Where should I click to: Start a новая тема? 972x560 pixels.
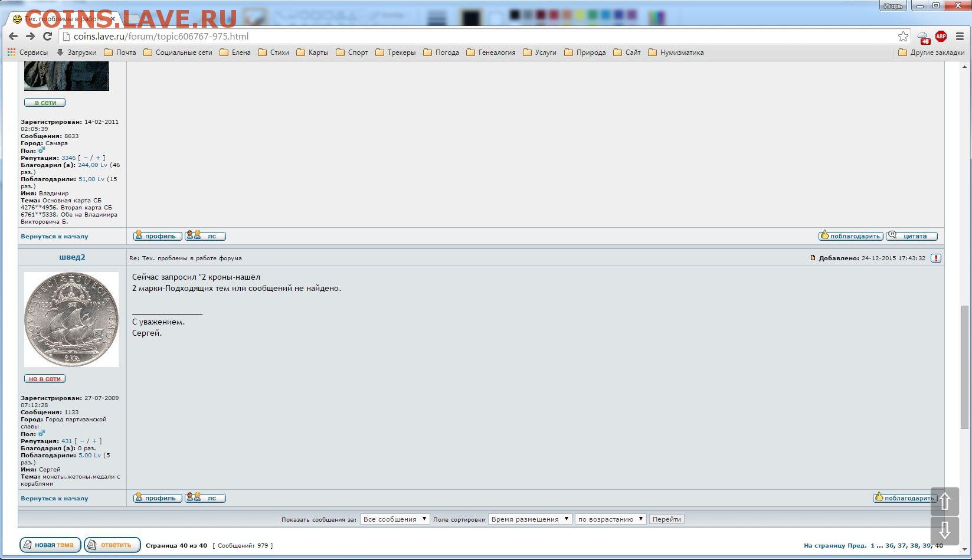coord(51,545)
